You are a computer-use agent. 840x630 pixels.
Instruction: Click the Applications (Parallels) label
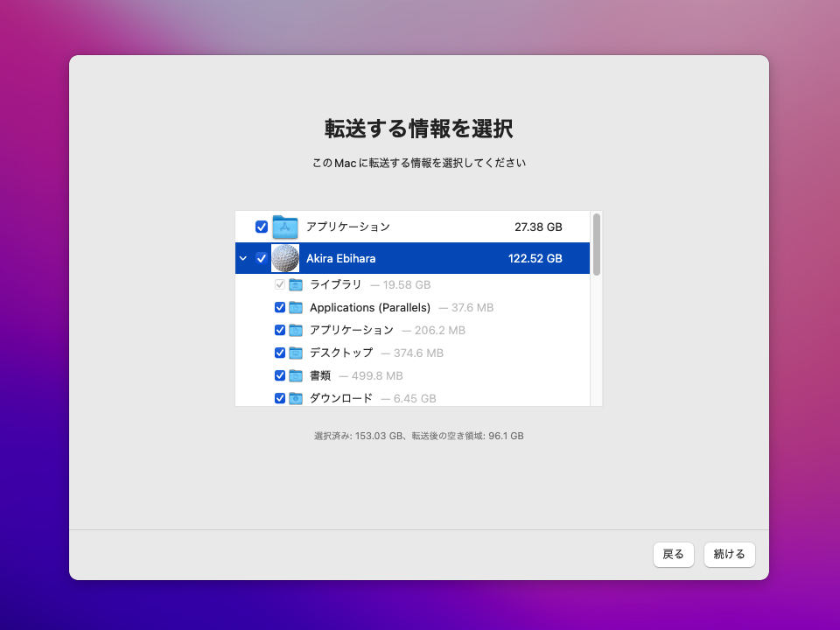[370, 307]
